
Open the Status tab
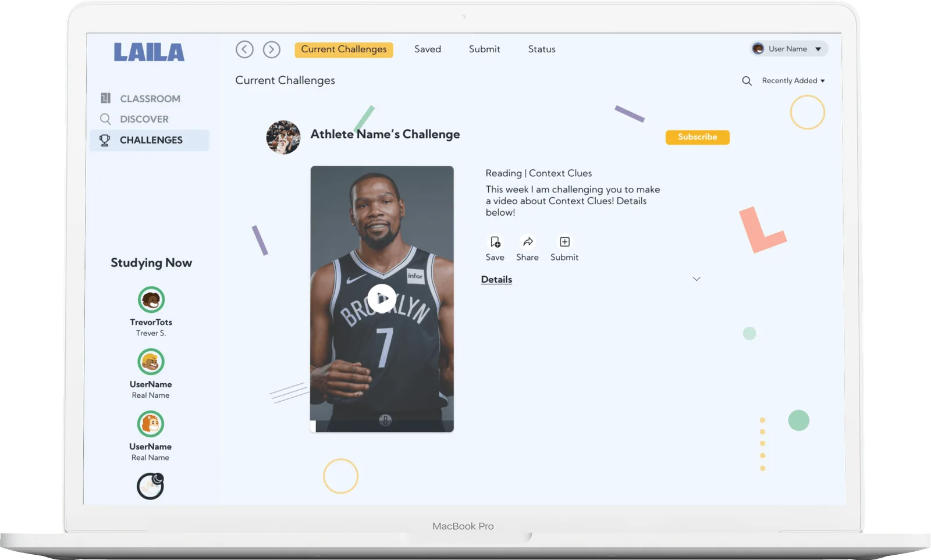[542, 49]
